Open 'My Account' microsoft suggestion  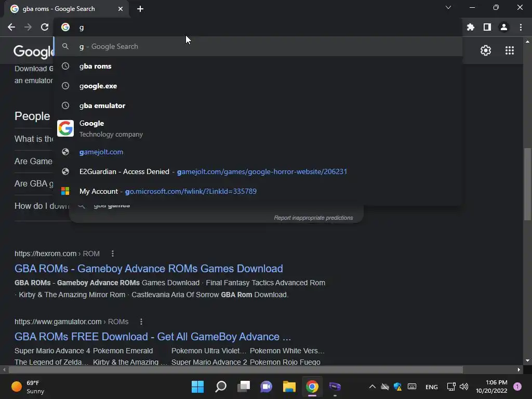(258, 191)
